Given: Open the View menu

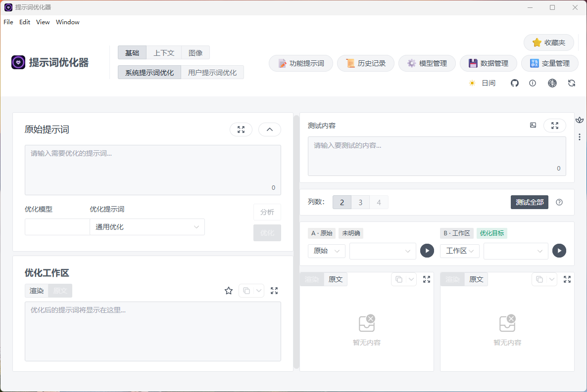Looking at the screenshot, I should click(x=43, y=22).
